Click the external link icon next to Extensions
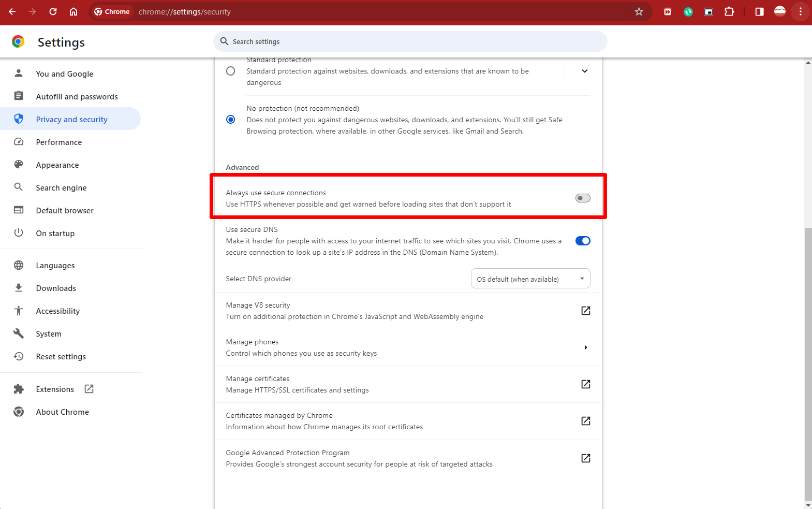 pyautogui.click(x=89, y=389)
